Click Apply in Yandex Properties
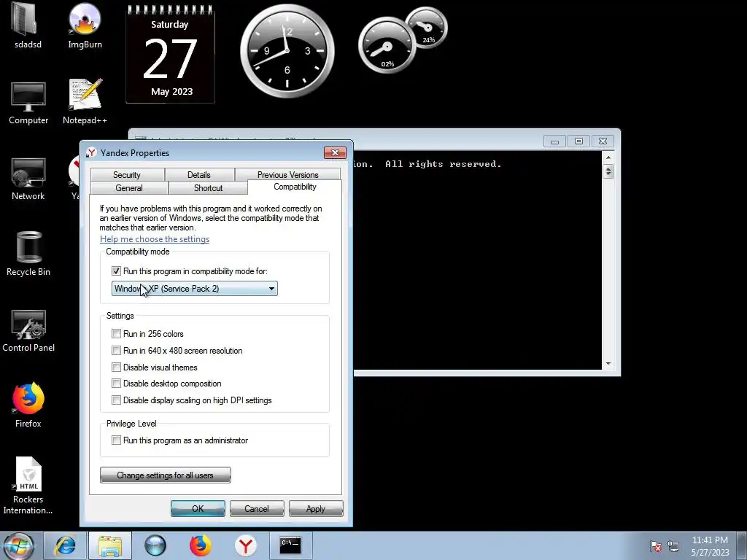The width and height of the screenshot is (747, 560). click(x=316, y=508)
